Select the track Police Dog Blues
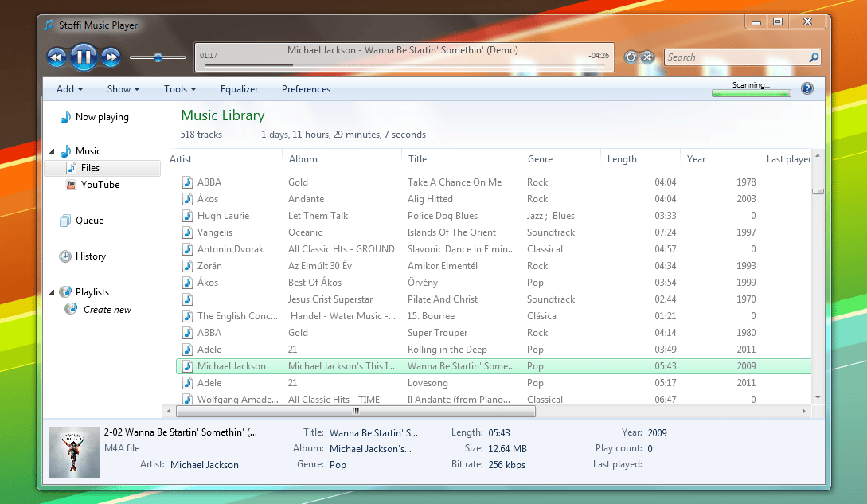This screenshot has width=867, height=504. pos(443,216)
